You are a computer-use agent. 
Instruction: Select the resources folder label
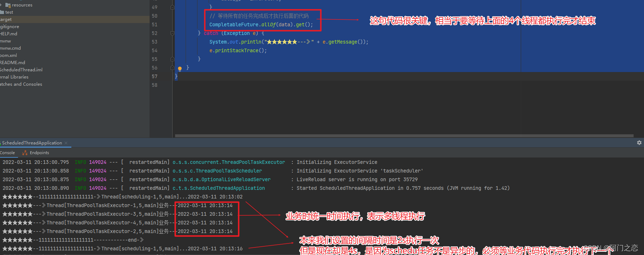tap(22, 5)
